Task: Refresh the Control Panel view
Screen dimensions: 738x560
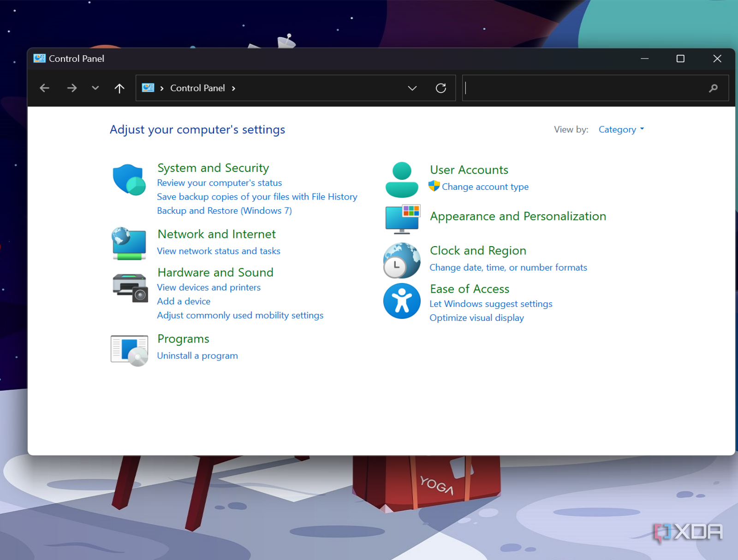Action: click(x=440, y=88)
